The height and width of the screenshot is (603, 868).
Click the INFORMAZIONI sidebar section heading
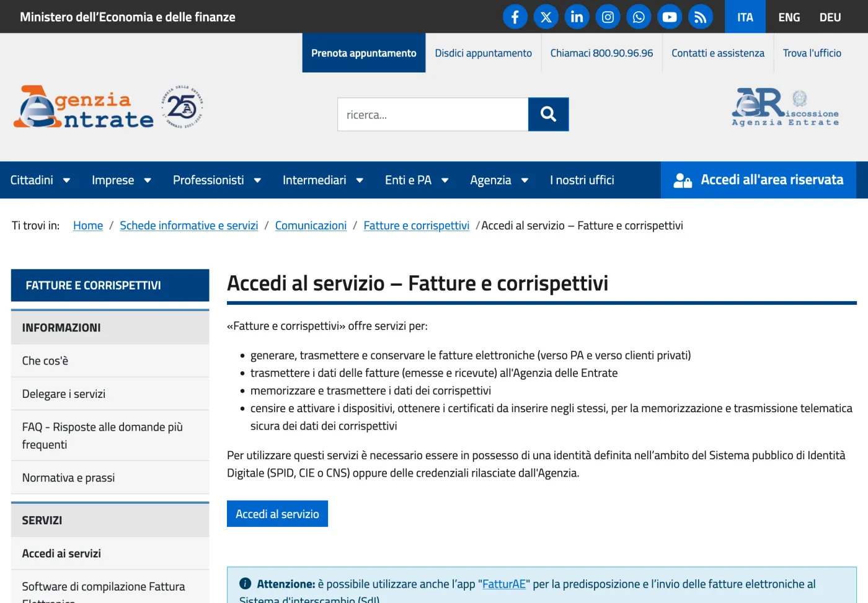pyautogui.click(x=110, y=327)
